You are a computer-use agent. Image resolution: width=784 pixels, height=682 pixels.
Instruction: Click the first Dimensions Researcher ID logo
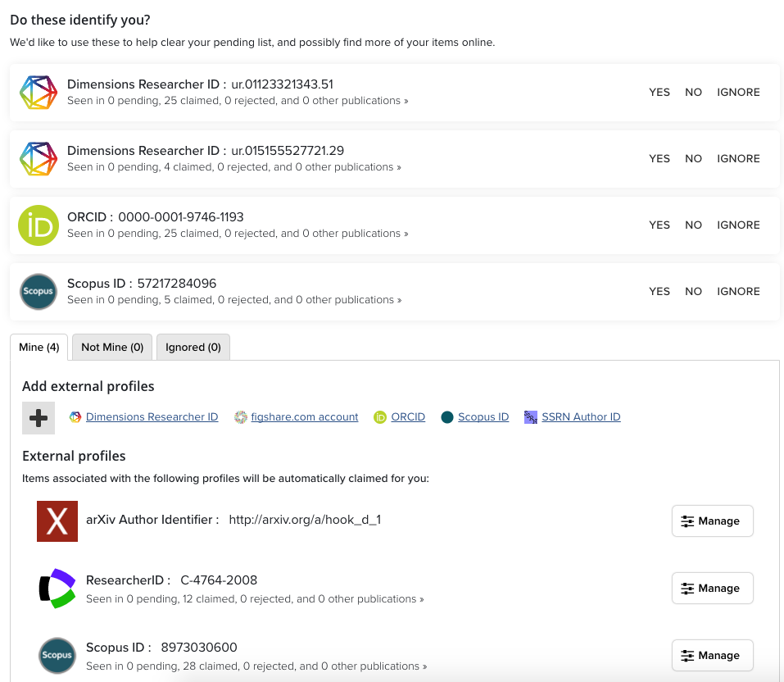tap(39, 93)
